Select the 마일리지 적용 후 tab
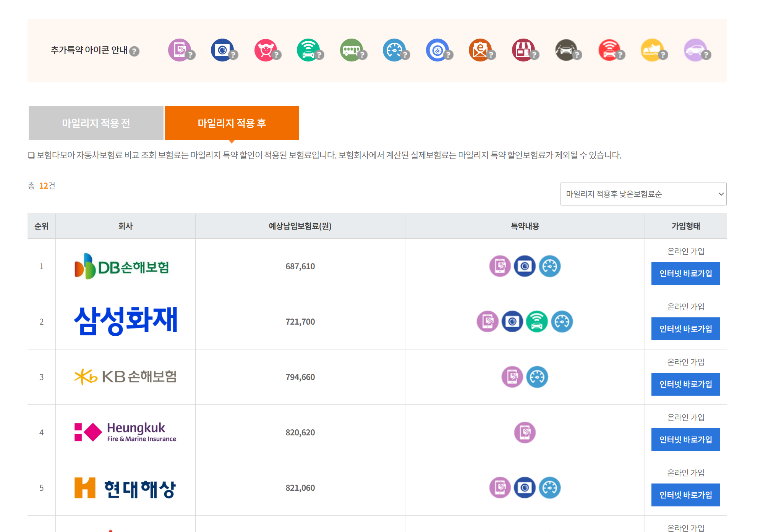This screenshot has height=532, width=763. tap(232, 123)
